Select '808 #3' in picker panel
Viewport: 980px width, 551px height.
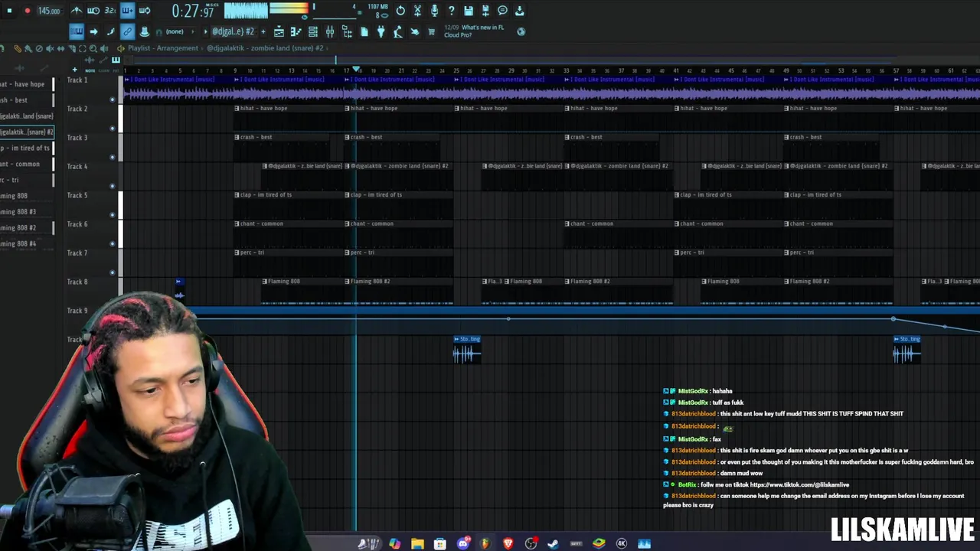click(x=26, y=211)
